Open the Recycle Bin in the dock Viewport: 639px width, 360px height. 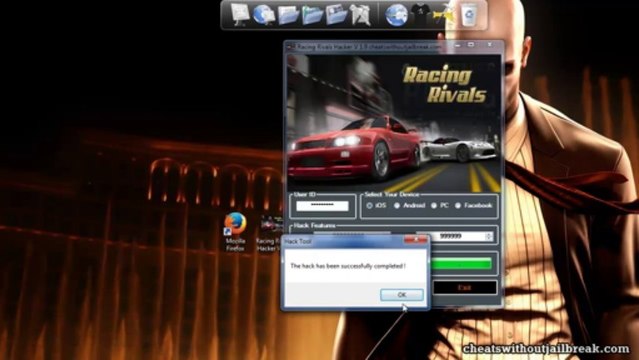click(469, 15)
